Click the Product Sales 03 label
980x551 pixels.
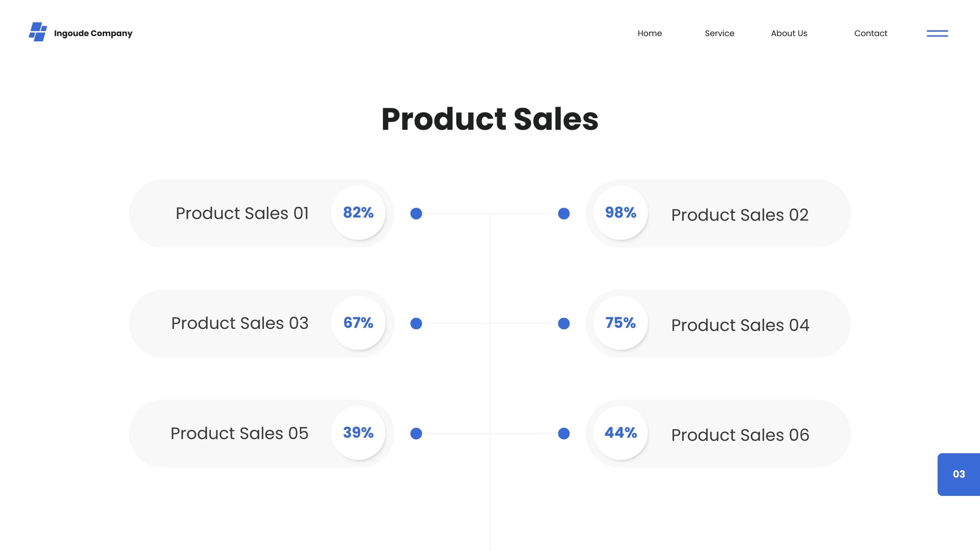239,323
